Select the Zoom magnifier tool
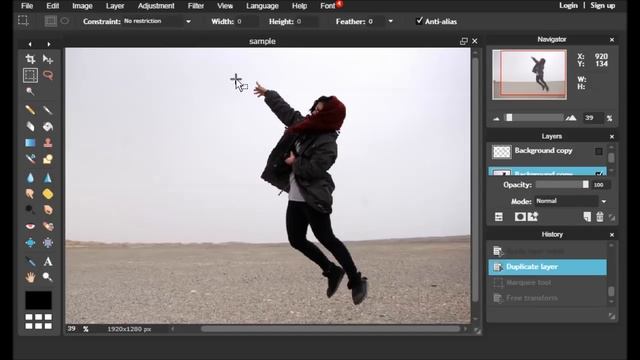Image resolution: width=640 pixels, height=360 pixels. 48,278
